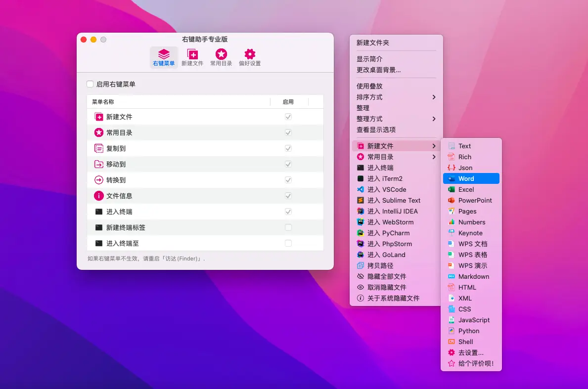Click 给个评价呗! rating link
Screen dimensions: 588x389
pyautogui.click(x=476, y=363)
